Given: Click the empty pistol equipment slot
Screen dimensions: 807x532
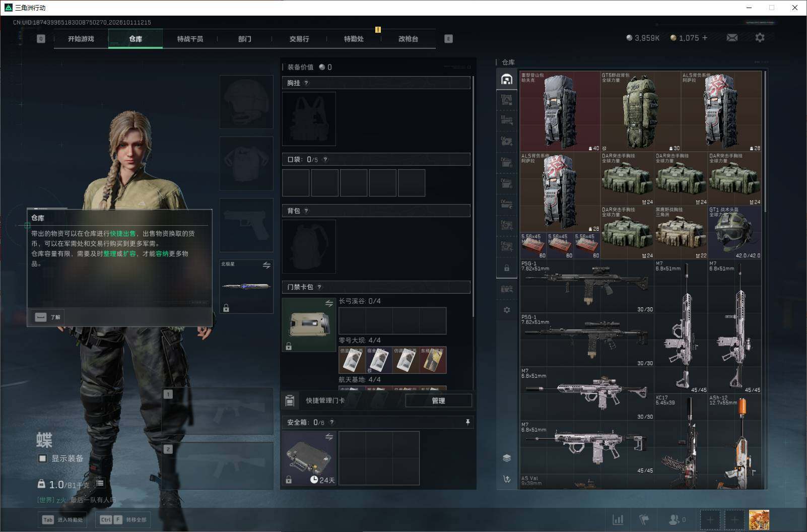Looking at the screenshot, I should click(246, 225).
